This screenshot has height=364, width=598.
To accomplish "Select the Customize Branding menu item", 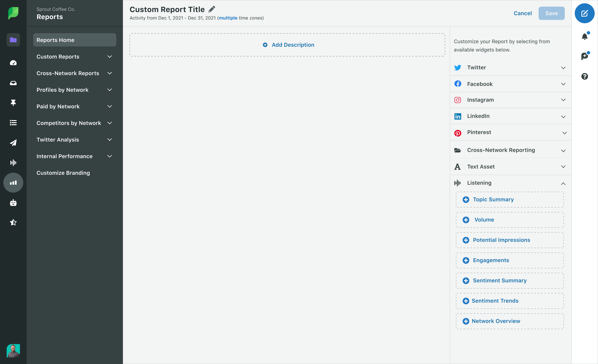I will point(63,172).
